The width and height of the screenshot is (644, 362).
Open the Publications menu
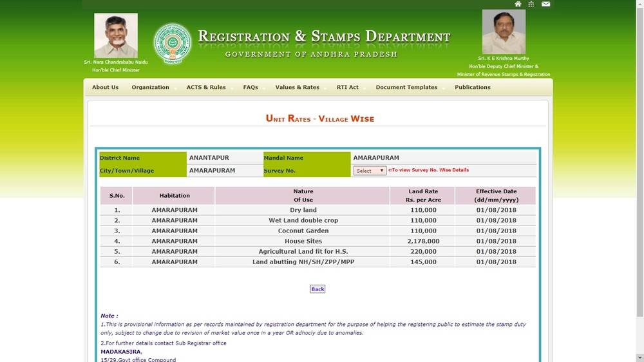click(472, 87)
